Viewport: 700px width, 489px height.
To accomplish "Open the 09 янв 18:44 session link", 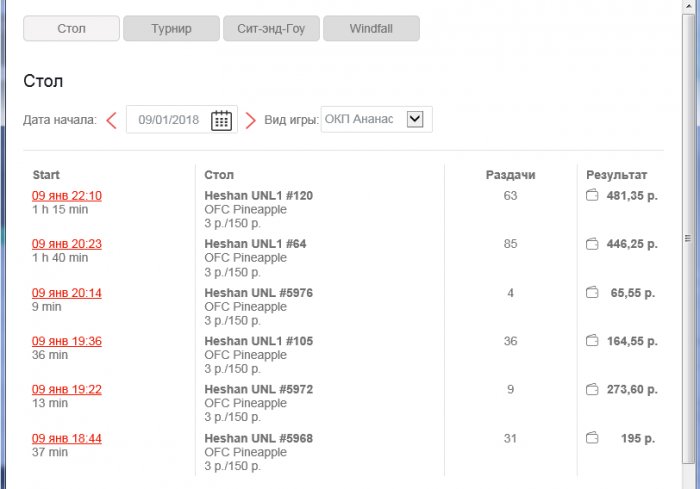I will point(67,438).
